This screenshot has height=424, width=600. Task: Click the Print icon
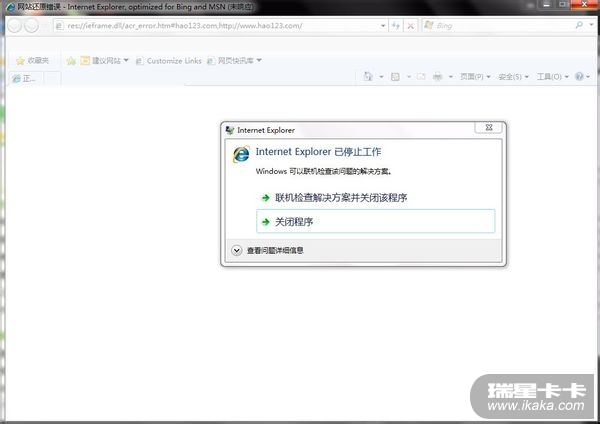tap(437, 77)
